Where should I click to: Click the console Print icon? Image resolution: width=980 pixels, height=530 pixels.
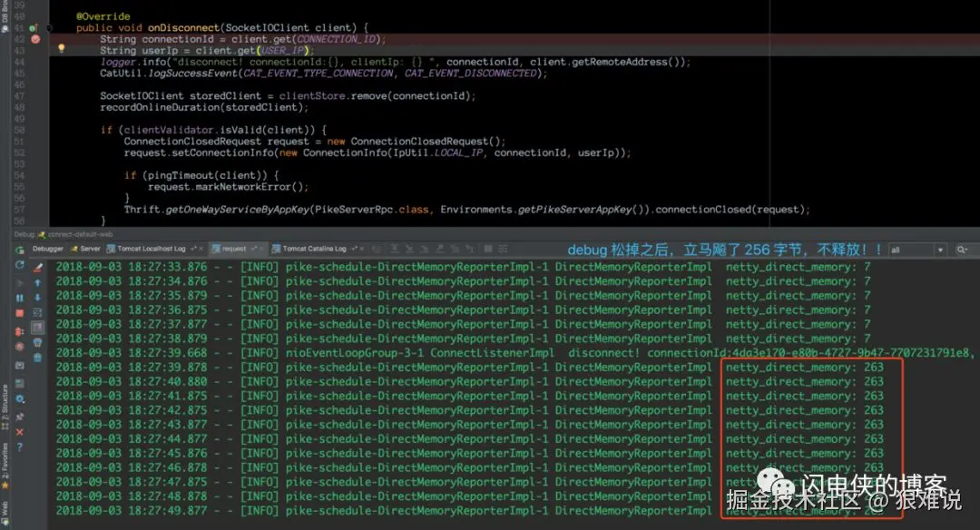37,342
